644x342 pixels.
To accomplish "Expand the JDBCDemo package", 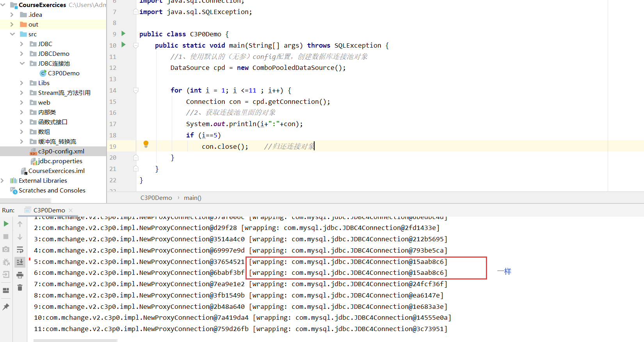I will [21, 53].
